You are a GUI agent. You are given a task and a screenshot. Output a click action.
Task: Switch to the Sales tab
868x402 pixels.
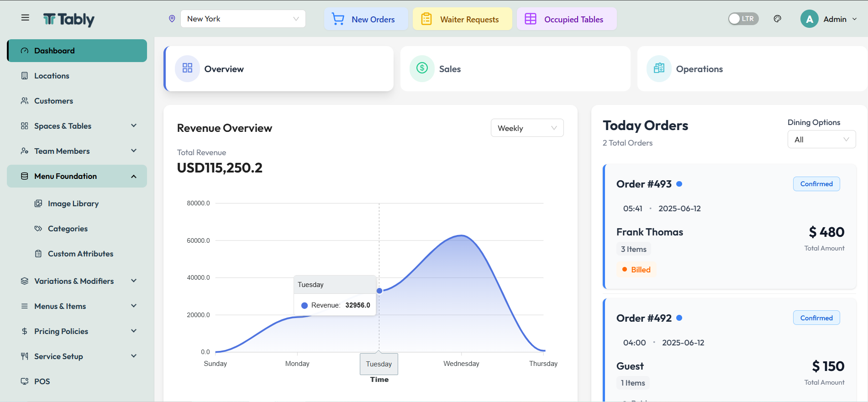[516, 68]
